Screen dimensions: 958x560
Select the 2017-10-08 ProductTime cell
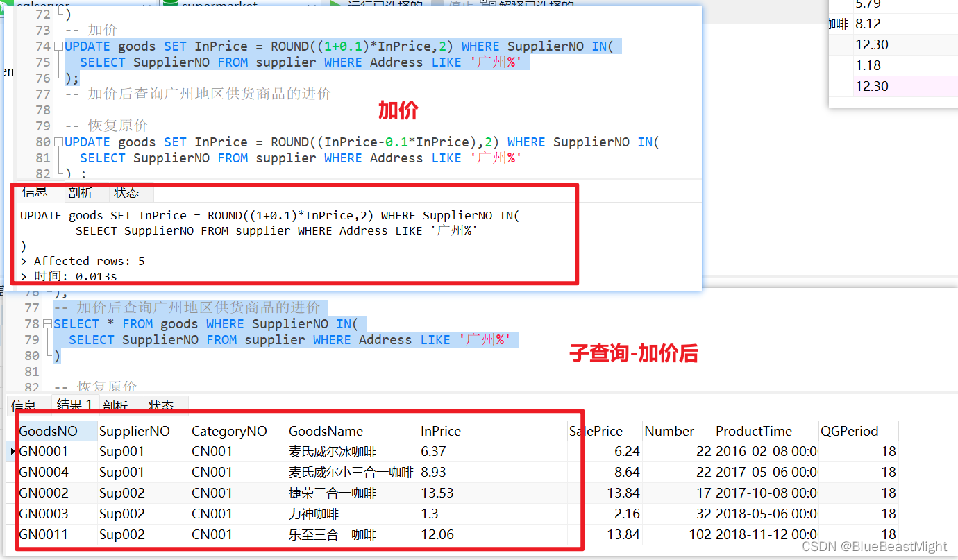(766, 493)
